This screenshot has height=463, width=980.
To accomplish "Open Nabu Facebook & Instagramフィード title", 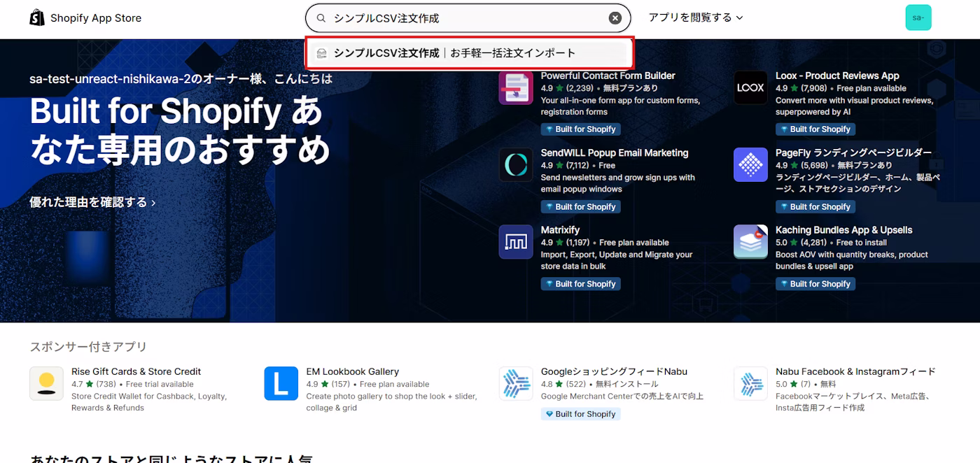I will click(855, 371).
